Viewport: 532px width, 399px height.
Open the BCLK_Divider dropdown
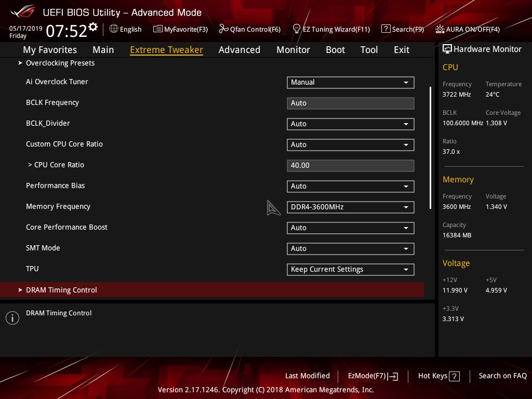[351, 124]
